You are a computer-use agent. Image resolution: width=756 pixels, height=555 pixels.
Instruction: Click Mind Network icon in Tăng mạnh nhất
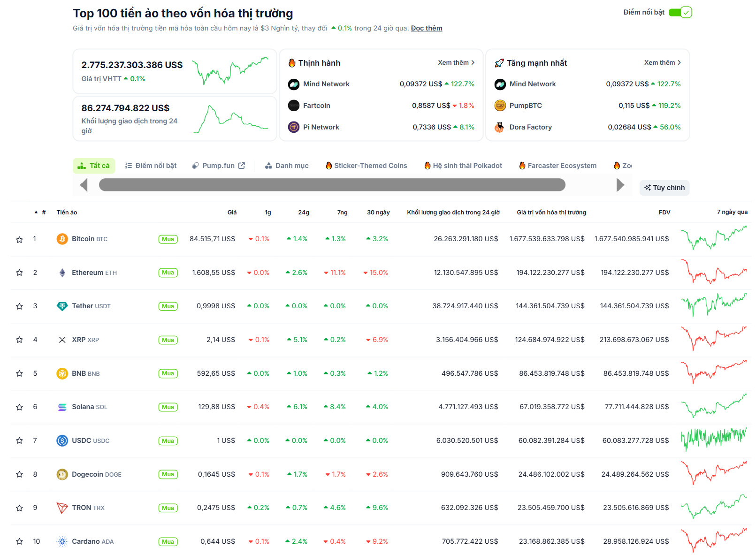click(500, 84)
